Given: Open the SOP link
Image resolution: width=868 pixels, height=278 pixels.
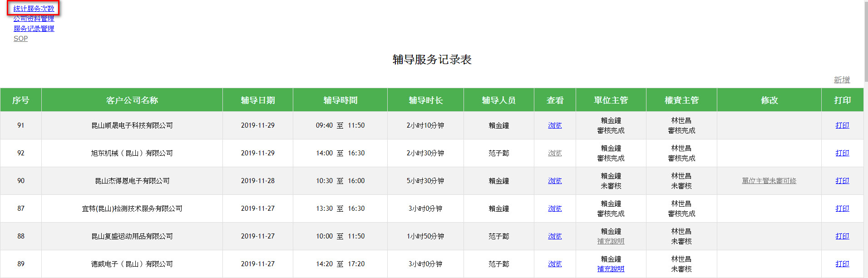Looking at the screenshot, I should coord(20,39).
